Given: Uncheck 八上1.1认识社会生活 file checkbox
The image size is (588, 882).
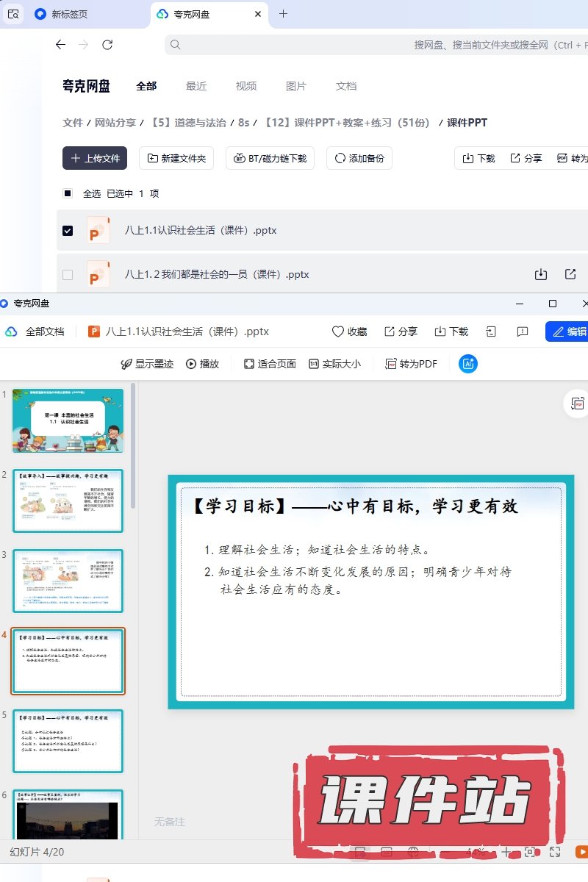Looking at the screenshot, I should (68, 231).
